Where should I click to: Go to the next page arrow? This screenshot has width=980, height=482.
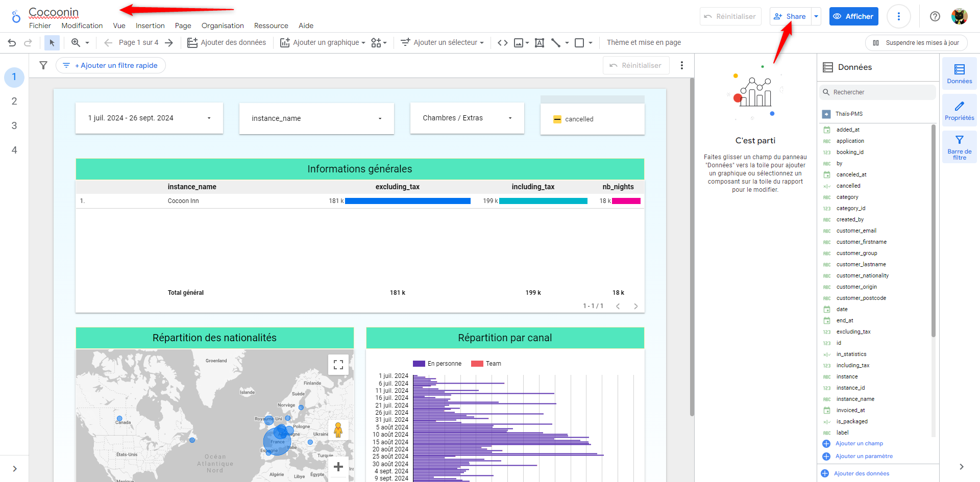pyautogui.click(x=169, y=43)
